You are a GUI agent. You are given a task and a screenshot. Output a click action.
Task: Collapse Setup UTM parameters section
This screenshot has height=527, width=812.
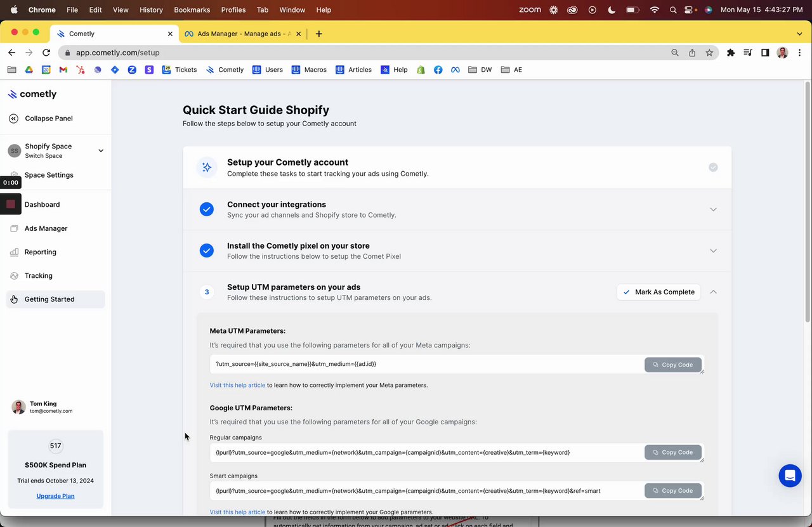713,292
